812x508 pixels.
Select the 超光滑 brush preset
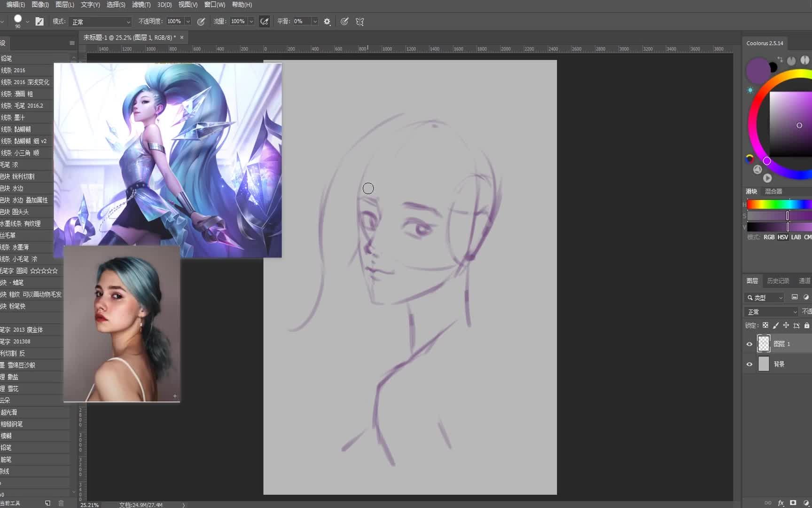click(35, 412)
